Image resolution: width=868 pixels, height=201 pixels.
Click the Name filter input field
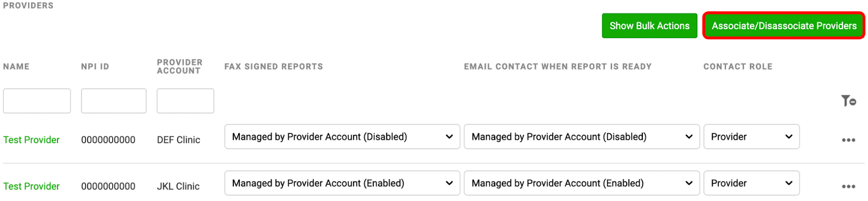[37, 101]
